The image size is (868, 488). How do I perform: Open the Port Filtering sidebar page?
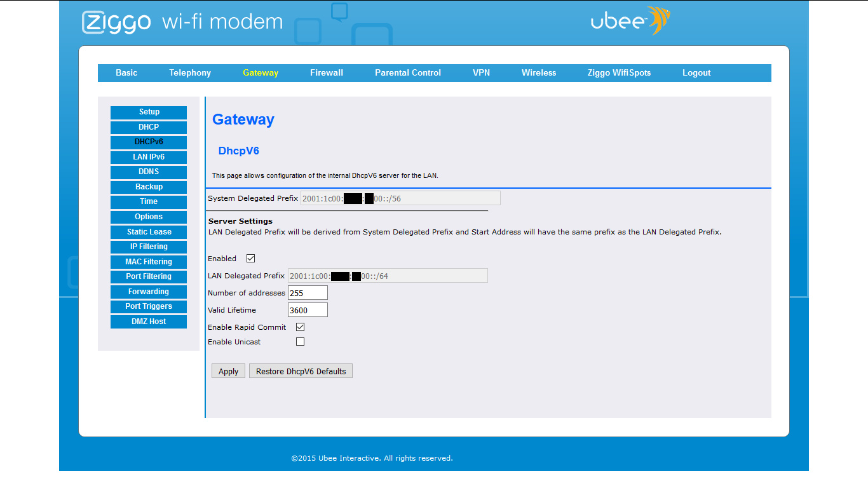tap(149, 277)
